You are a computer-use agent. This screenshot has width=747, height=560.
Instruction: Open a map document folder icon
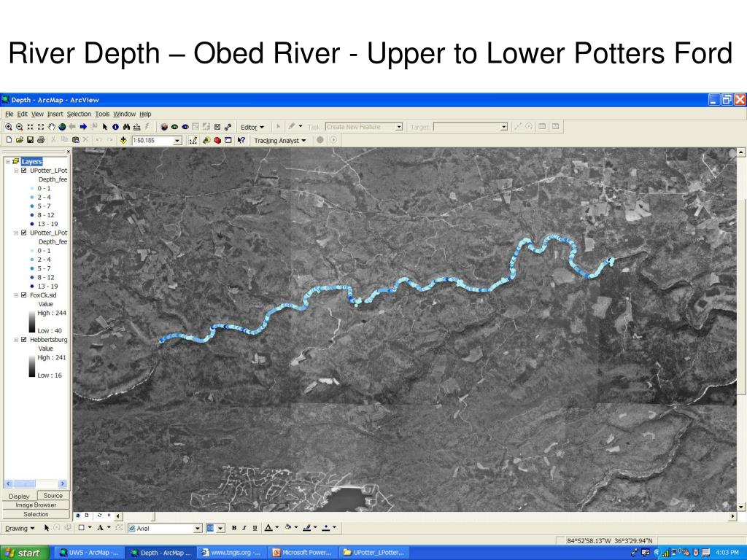pyautogui.click(x=20, y=140)
